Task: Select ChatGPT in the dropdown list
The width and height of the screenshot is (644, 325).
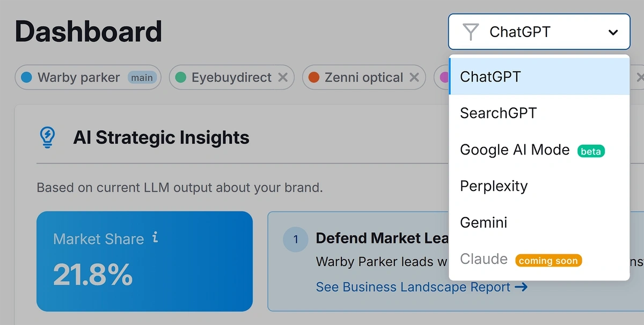Action: coord(539,76)
